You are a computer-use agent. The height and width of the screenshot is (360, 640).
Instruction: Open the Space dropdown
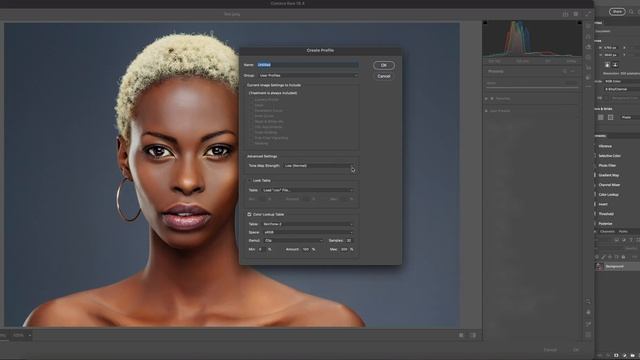point(307,232)
